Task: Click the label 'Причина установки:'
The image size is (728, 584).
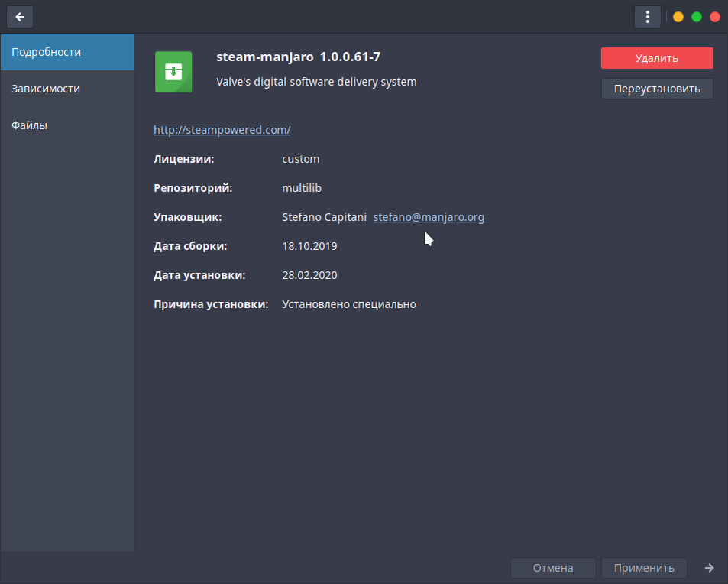Action: pyautogui.click(x=212, y=304)
